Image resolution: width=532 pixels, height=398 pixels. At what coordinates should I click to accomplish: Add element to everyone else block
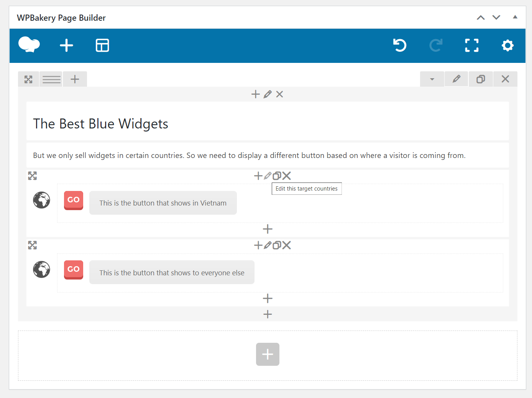(x=258, y=245)
